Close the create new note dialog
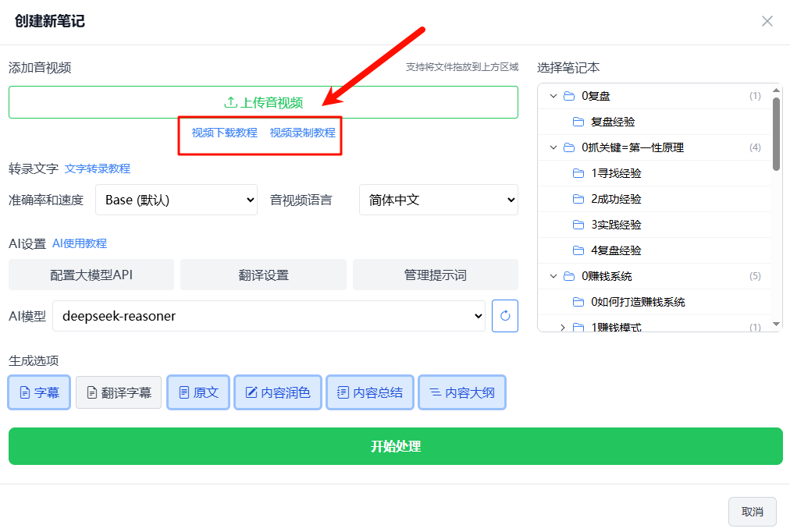790x532 pixels. [x=767, y=21]
